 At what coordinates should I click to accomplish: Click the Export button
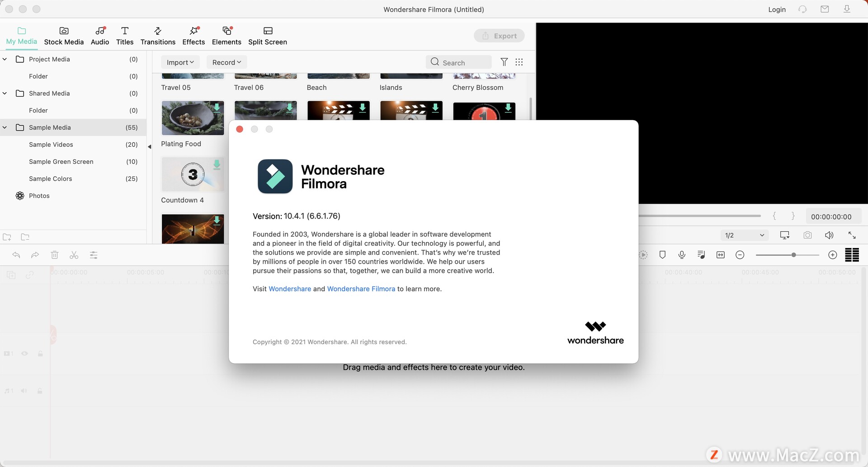pos(499,36)
